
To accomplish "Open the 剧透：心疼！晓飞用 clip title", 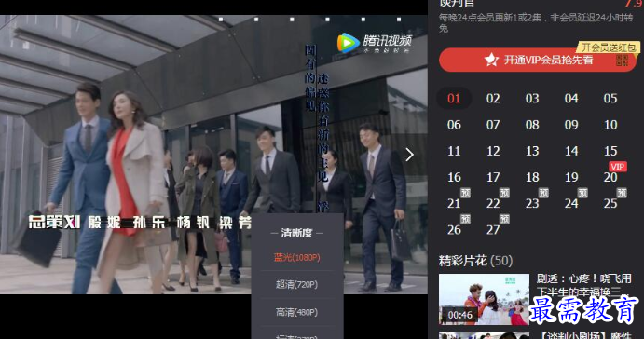I will coord(583,279).
